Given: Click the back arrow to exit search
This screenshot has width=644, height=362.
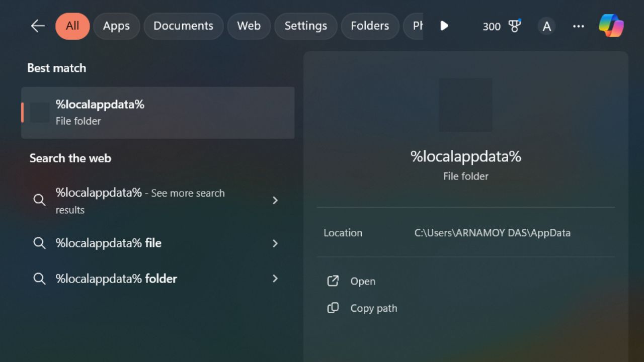Looking at the screenshot, I should 37,26.
